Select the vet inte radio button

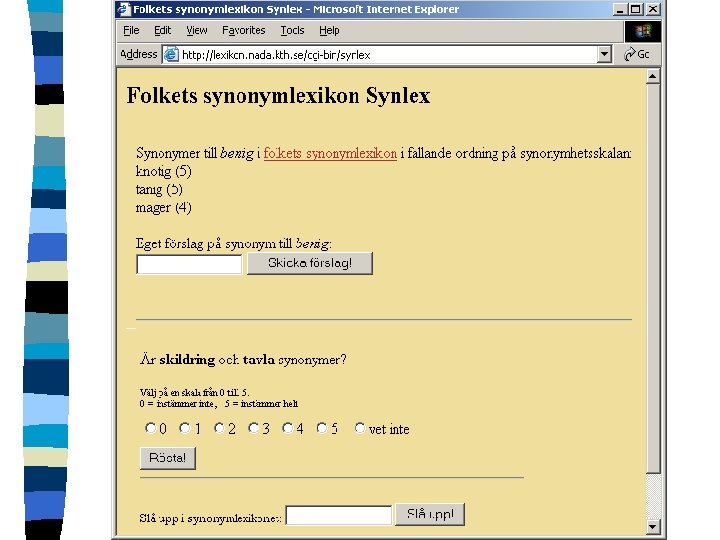(x=360, y=428)
